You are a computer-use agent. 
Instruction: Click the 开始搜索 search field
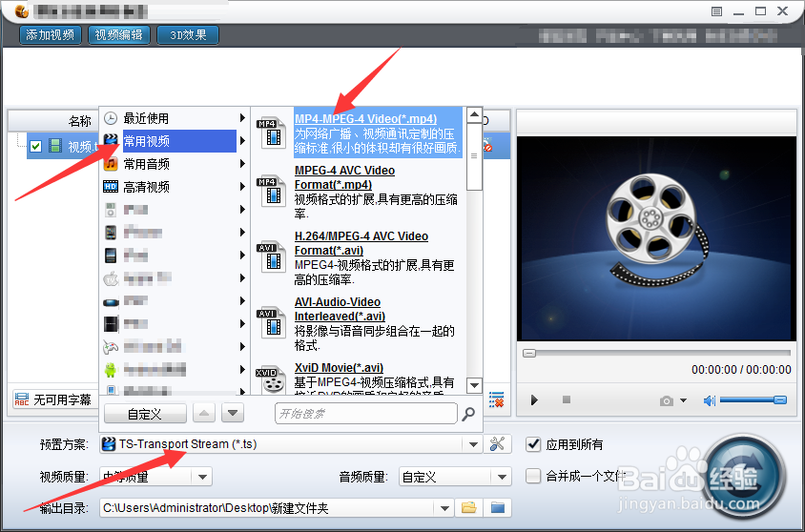pos(366,414)
